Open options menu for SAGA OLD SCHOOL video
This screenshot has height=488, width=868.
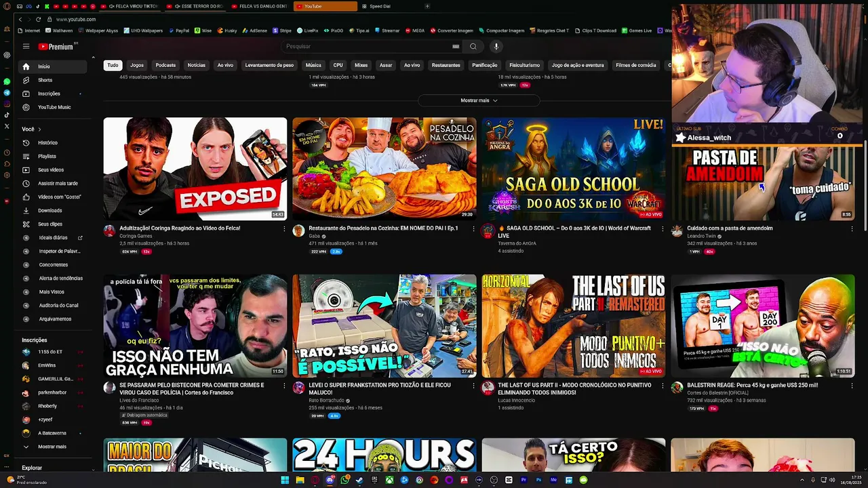tap(663, 229)
